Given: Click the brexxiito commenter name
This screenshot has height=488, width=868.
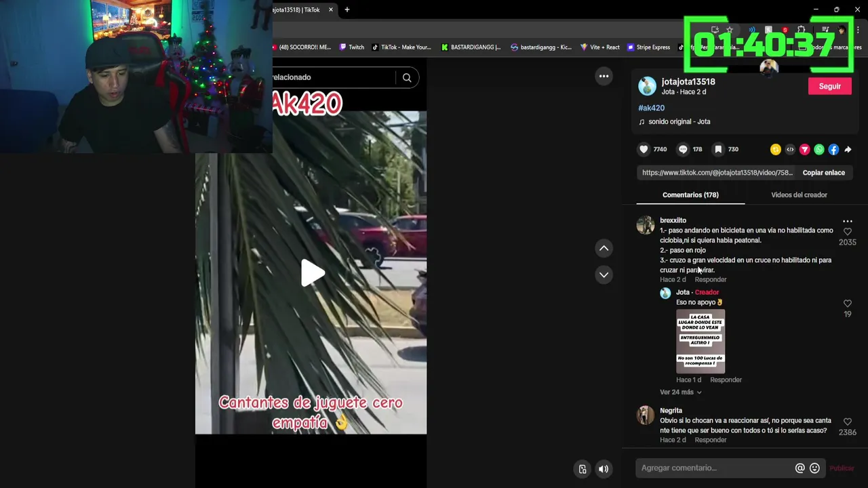Looking at the screenshot, I should pos(673,220).
